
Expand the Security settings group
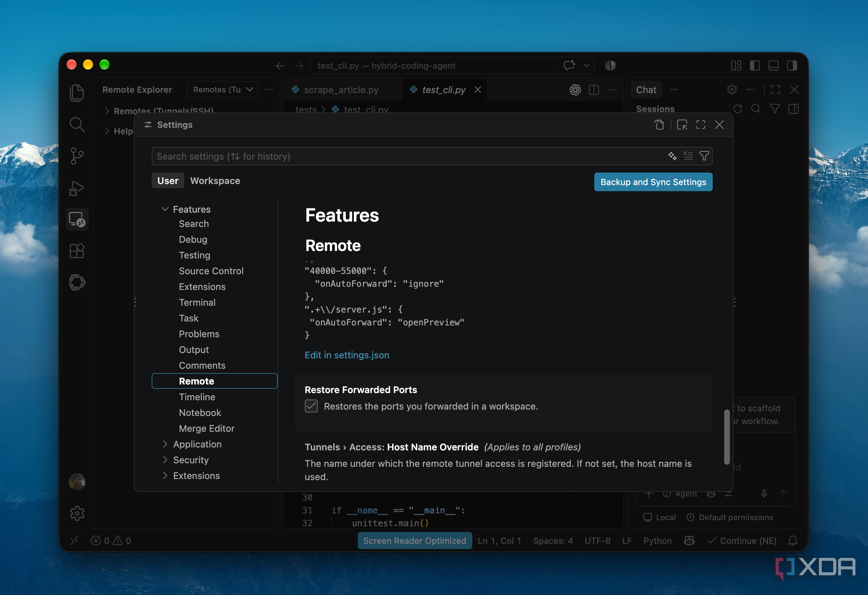coord(165,460)
